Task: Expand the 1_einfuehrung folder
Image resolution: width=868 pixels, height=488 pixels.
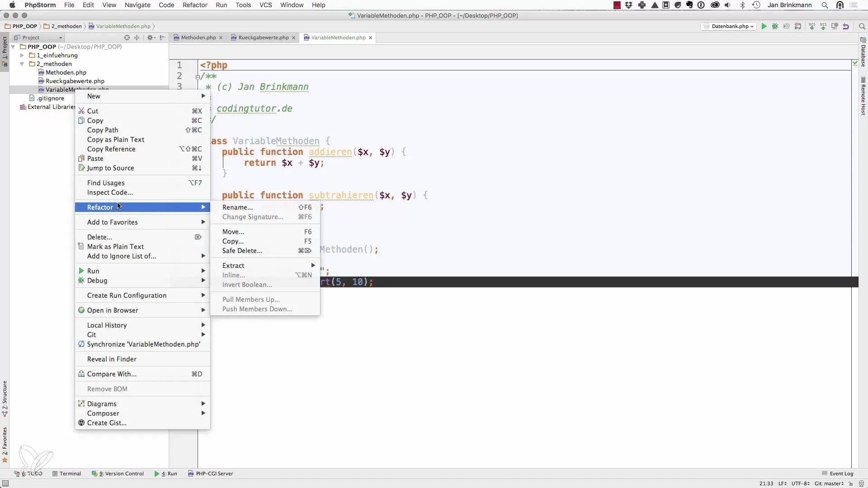Action: click(x=22, y=55)
